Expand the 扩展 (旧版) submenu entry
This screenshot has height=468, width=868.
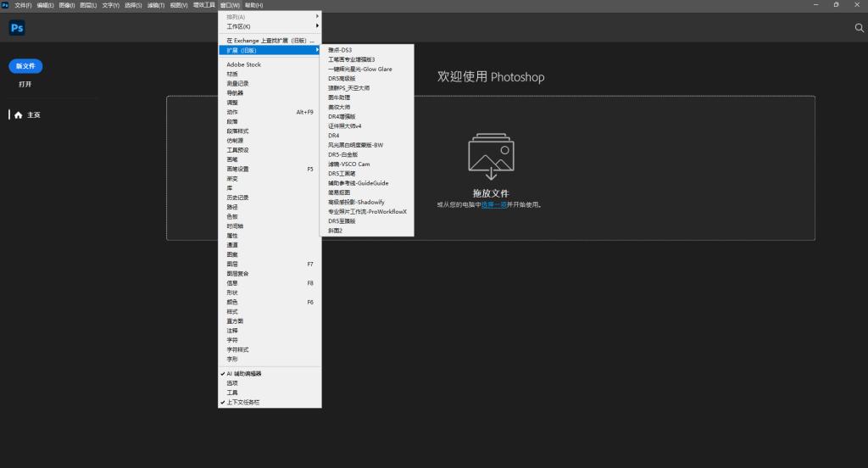[270, 50]
